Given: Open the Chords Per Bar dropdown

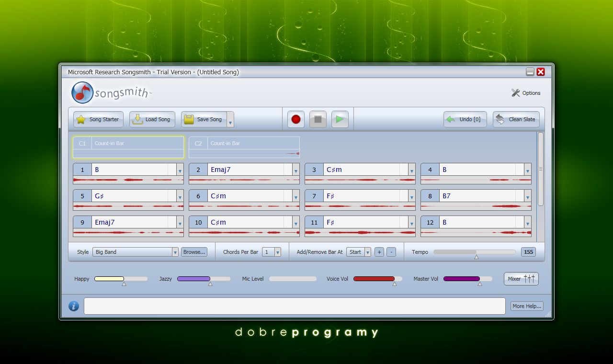Looking at the screenshot, I should (272, 252).
